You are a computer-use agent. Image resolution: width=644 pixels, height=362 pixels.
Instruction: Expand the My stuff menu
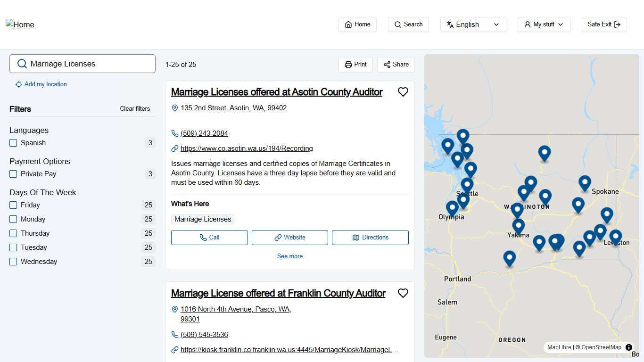544,25
